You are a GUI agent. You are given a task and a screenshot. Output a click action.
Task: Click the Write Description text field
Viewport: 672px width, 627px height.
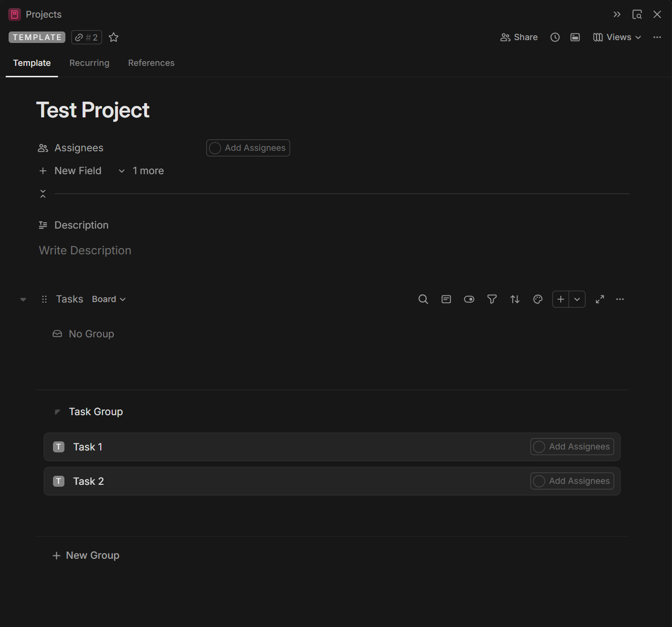pyautogui.click(x=85, y=251)
